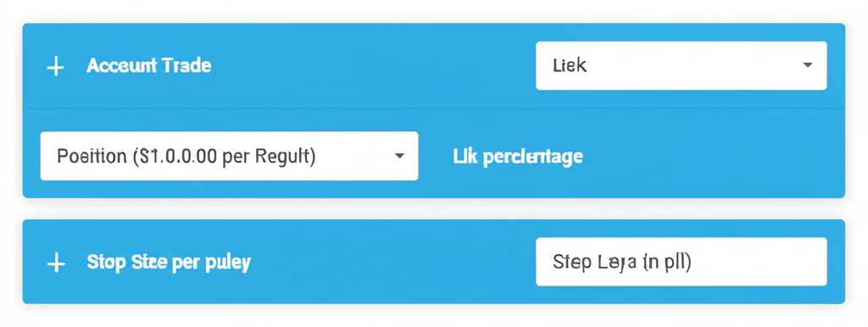Expand the Account Trade section
The height and width of the screenshot is (327, 868).
(x=55, y=67)
